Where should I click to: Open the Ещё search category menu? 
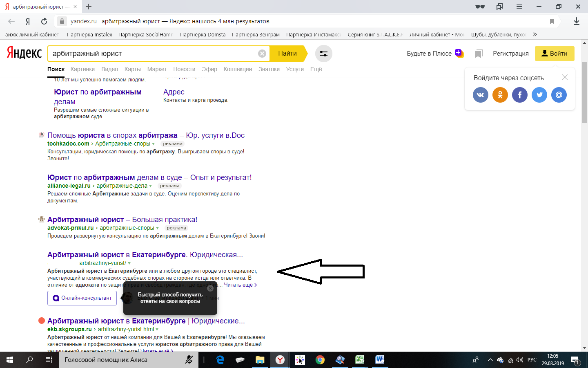click(316, 69)
